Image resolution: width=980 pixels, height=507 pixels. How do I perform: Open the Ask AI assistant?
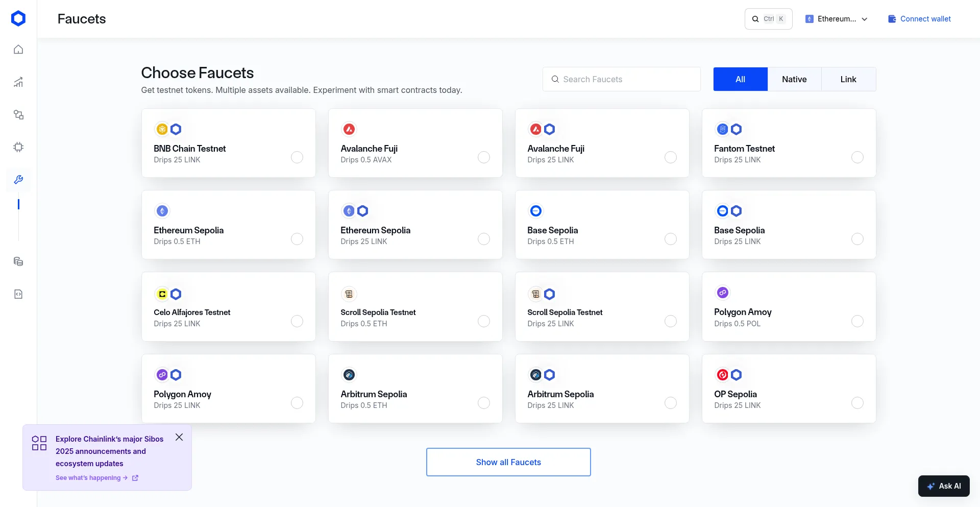(944, 486)
